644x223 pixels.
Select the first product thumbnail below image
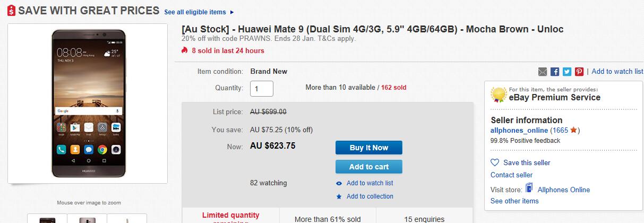coord(47,218)
